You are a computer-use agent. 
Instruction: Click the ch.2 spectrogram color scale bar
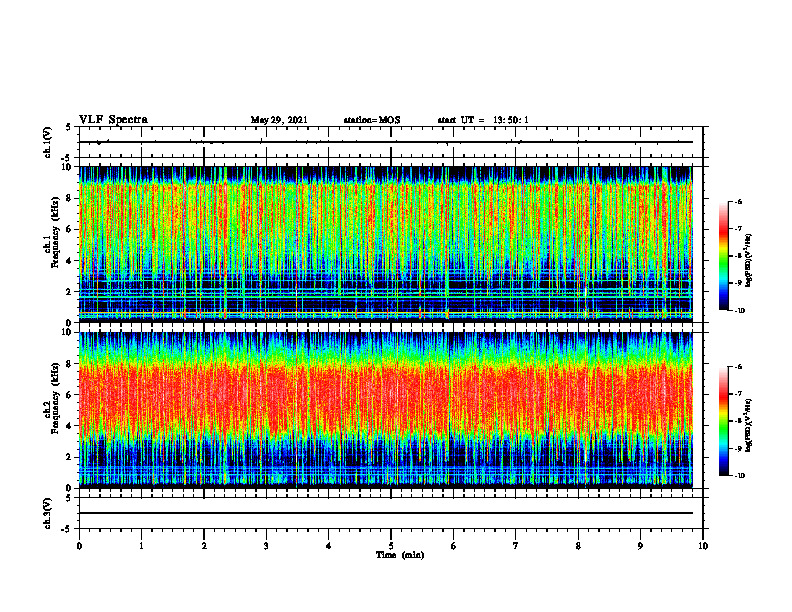(x=724, y=421)
